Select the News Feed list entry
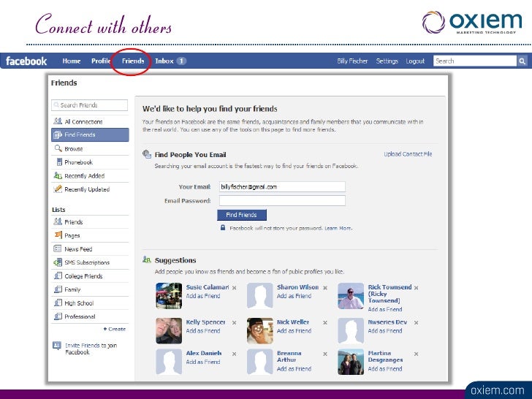The height and width of the screenshot is (399, 532). (90, 249)
